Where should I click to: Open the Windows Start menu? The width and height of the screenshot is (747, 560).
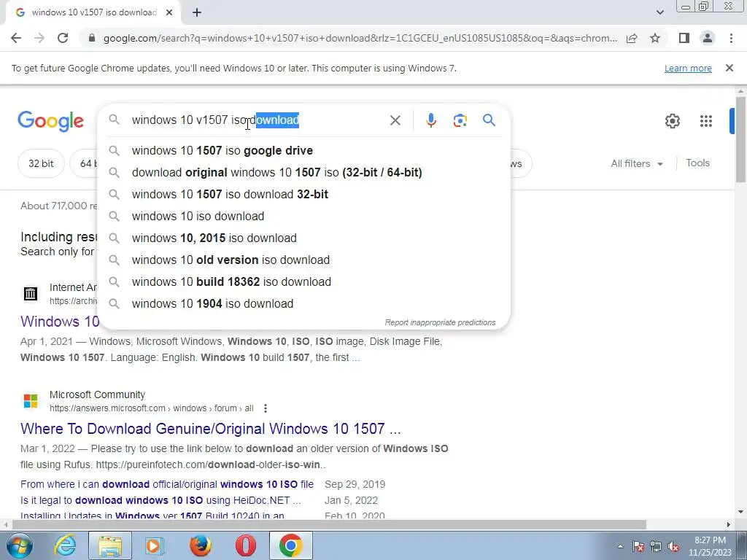tap(20, 545)
